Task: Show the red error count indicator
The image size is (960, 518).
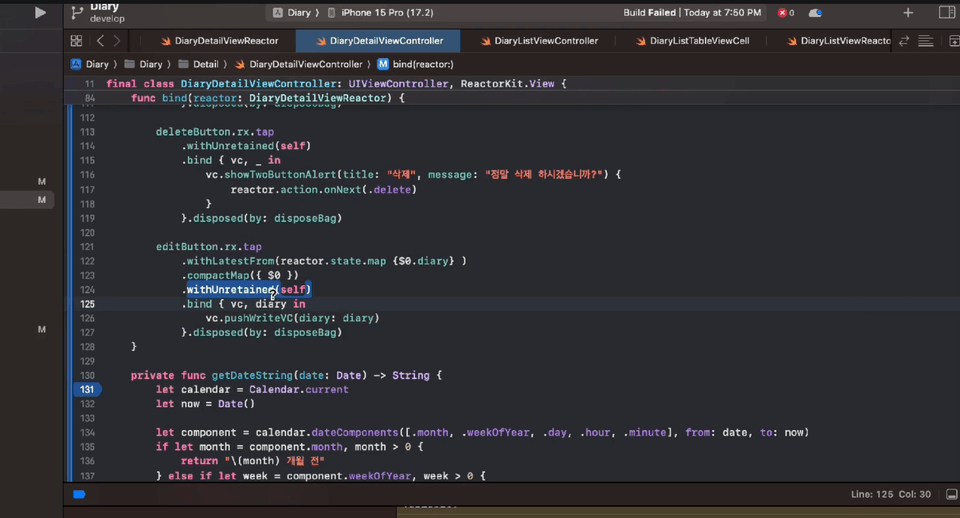Action: point(786,12)
